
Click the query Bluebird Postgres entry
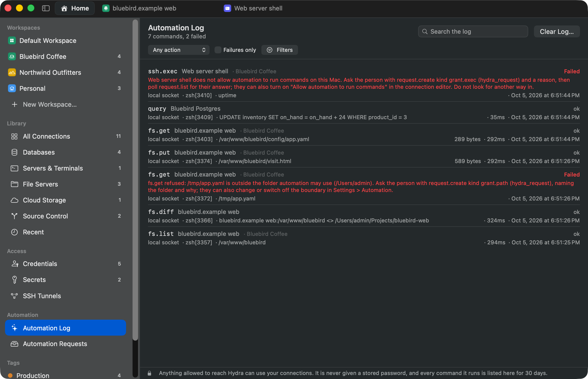click(364, 113)
